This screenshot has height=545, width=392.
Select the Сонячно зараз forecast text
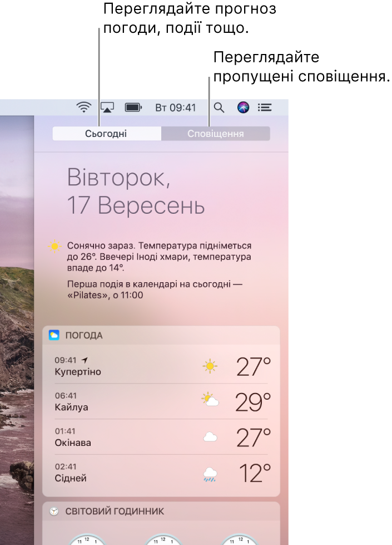point(159,257)
